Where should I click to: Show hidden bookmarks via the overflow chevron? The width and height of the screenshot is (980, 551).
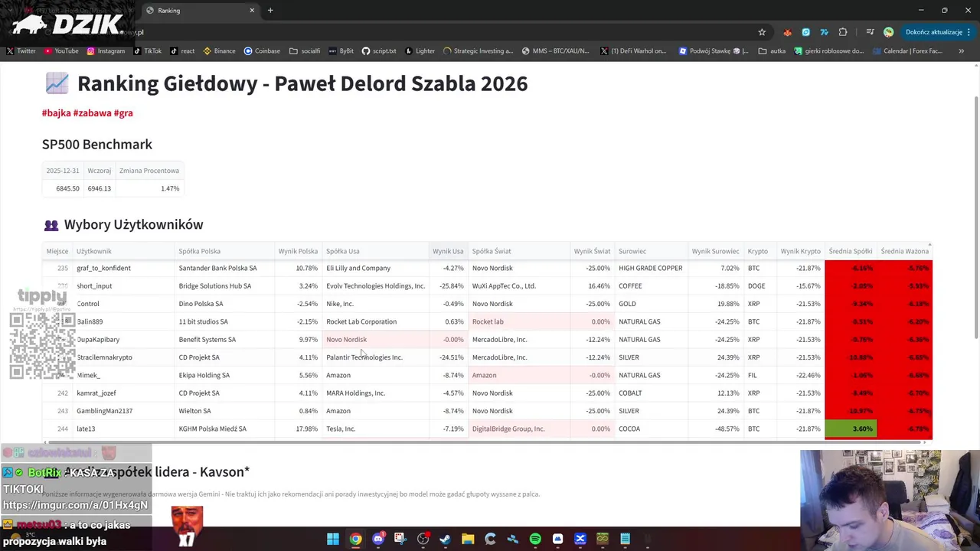pyautogui.click(x=961, y=51)
